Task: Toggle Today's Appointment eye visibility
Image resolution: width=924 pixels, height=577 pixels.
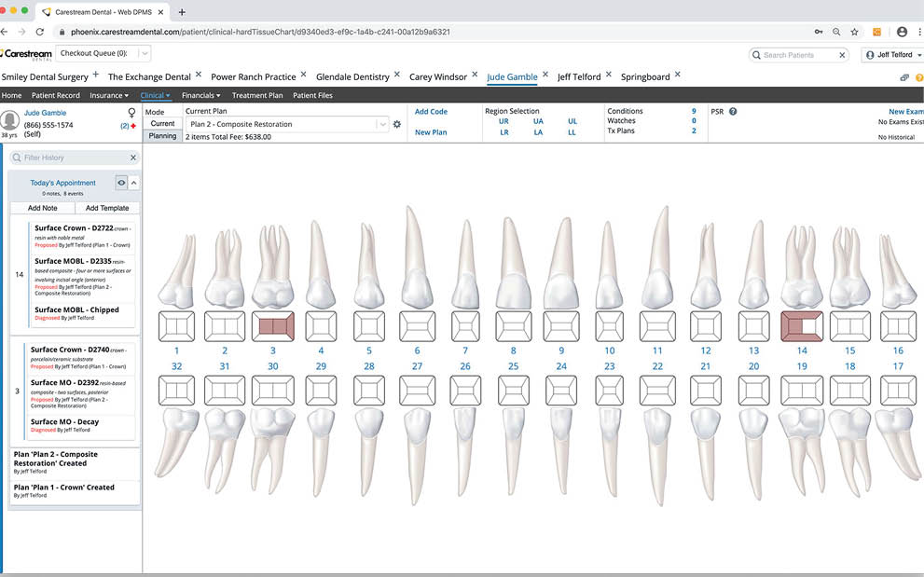Action: [x=120, y=183]
